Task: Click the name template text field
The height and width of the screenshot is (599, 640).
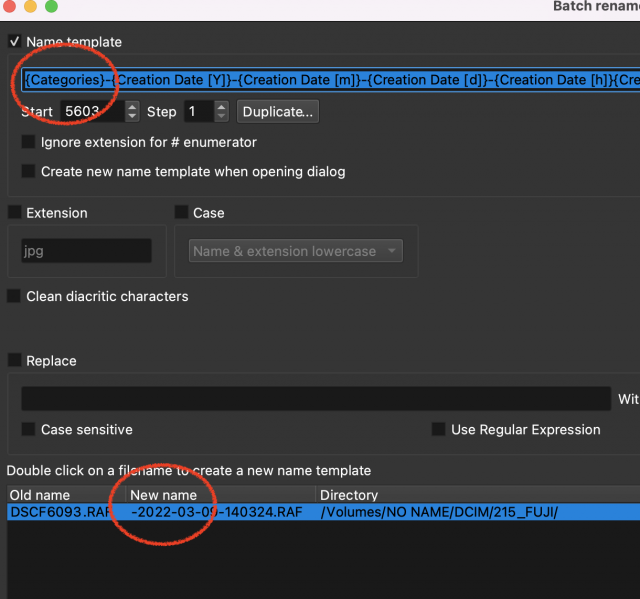Action: tap(331, 80)
